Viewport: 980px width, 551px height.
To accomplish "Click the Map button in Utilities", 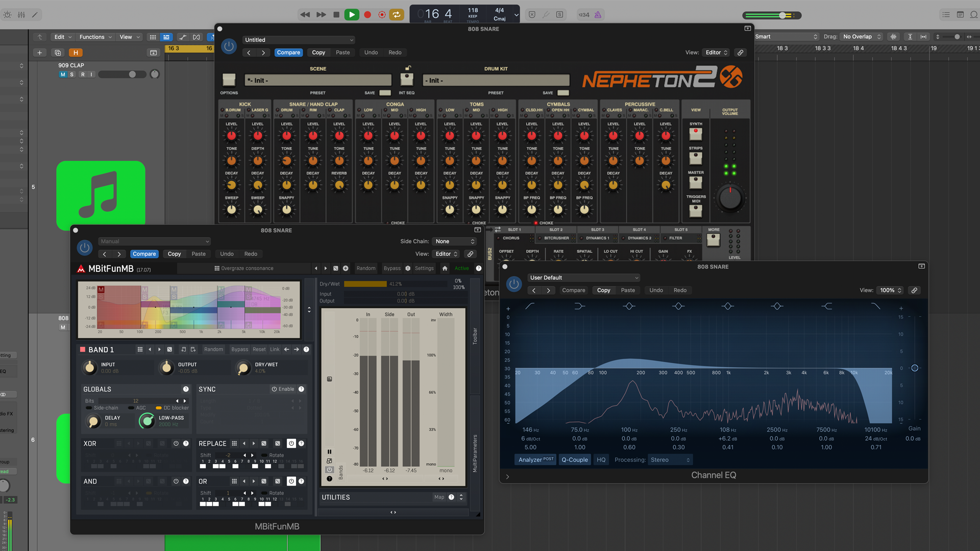I will click(x=439, y=497).
